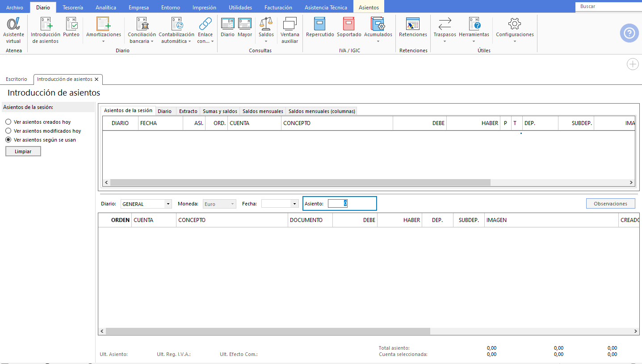Image resolution: width=642 pixels, height=364 pixels.
Task: Click the round plus add button
Action: (633, 64)
